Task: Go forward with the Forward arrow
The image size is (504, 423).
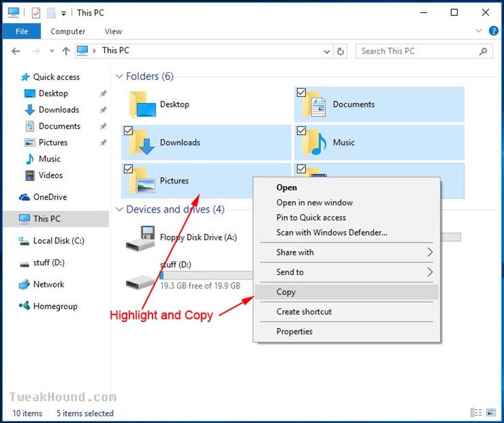Action: pyautogui.click(x=36, y=51)
